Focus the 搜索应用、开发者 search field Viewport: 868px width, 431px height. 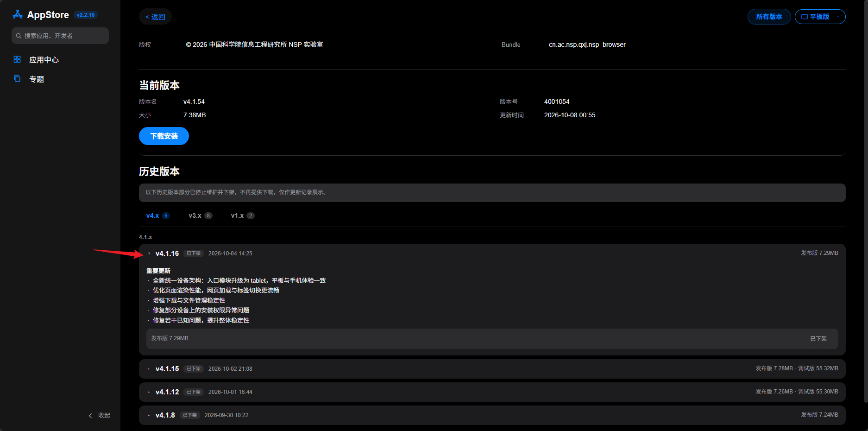[x=60, y=36]
